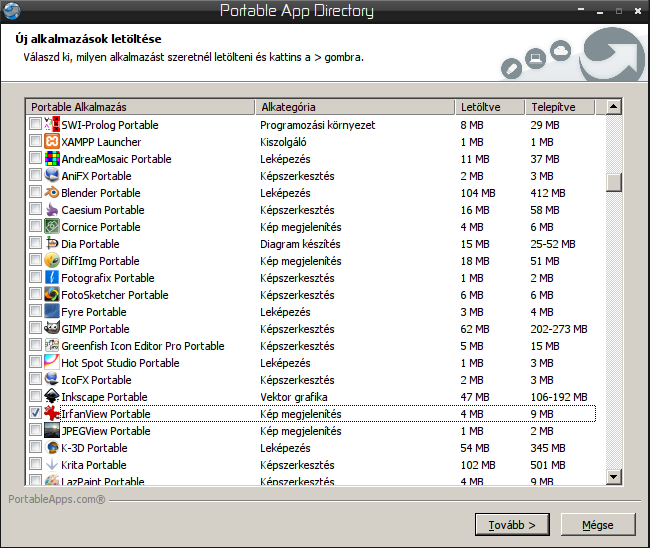Select the Caesium Portable checkbox
The height and width of the screenshot is (548, 650).
(x=36, y=209)
